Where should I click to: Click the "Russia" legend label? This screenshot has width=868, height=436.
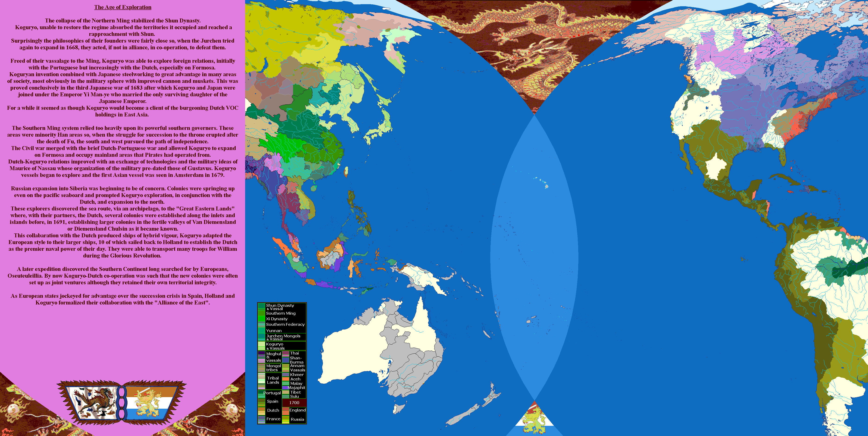[297, 420]
